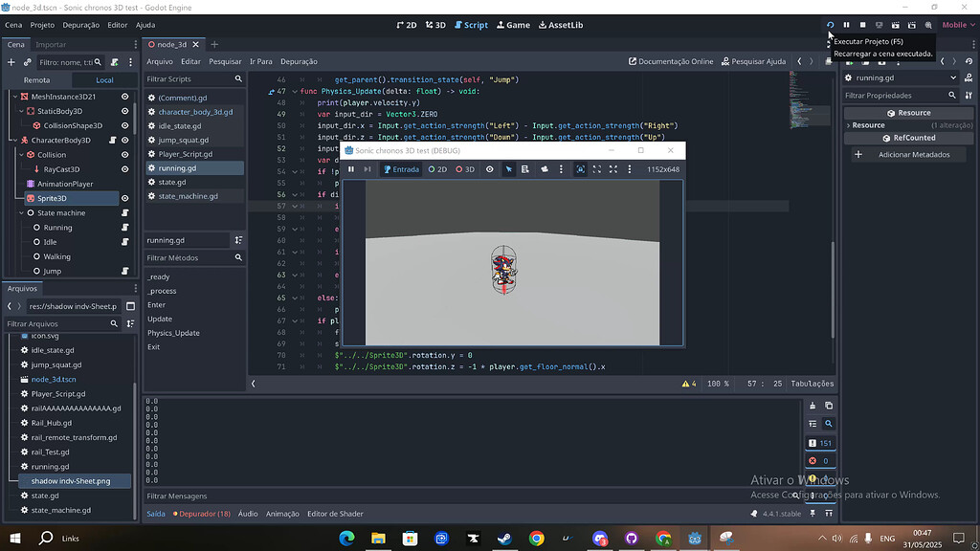Instantiate a child scene with the link icon
This screenshot has width=980, height=551.
coord(27,62)
